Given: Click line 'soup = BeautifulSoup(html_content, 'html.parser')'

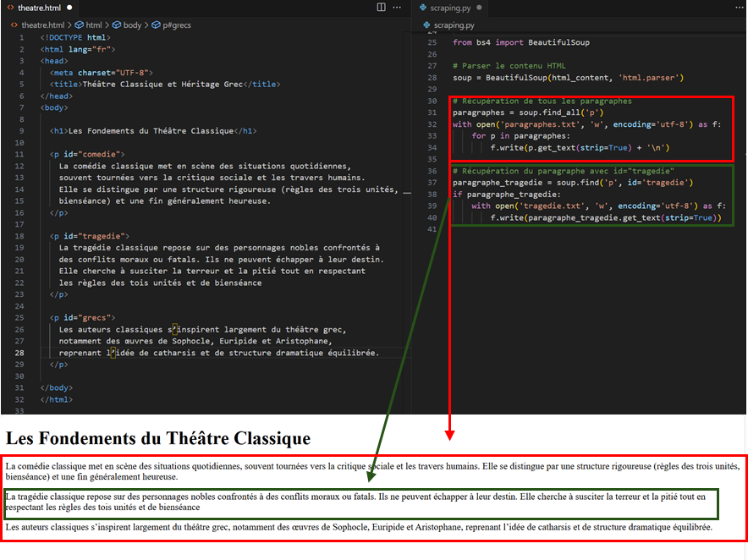Looking at the screenshot, I should pyautogui.click(x=568, y=78).
